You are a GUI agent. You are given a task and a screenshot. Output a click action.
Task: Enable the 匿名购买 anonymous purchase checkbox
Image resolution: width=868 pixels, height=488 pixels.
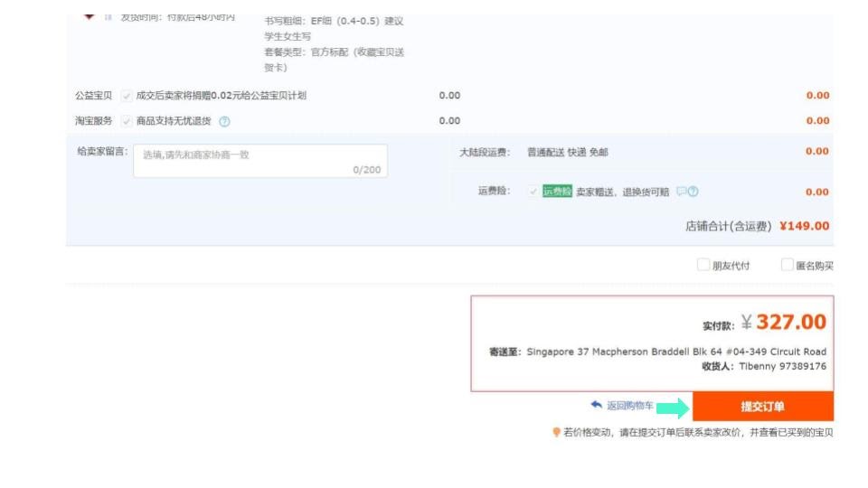[787, 266]
